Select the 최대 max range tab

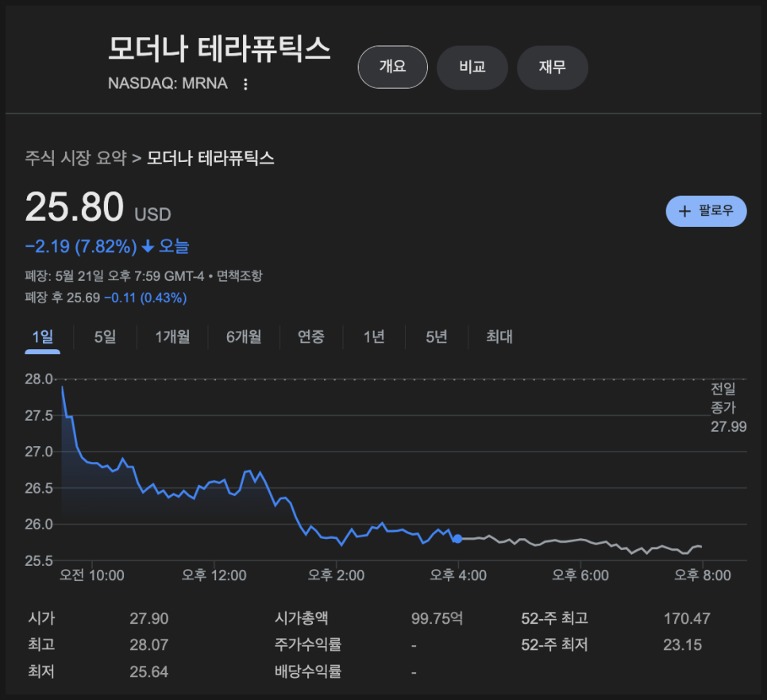[x=499, y=337]
